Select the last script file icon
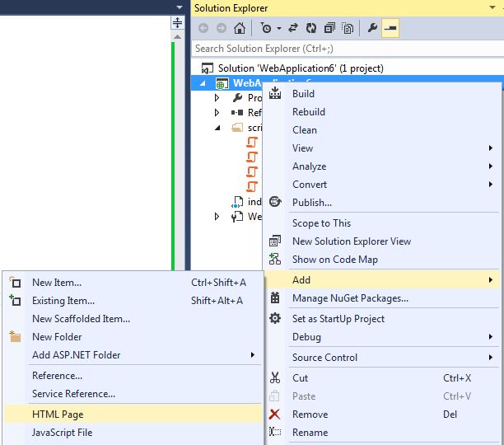Image resolution: width=504 pixels, height=445 pixels. 252,186
